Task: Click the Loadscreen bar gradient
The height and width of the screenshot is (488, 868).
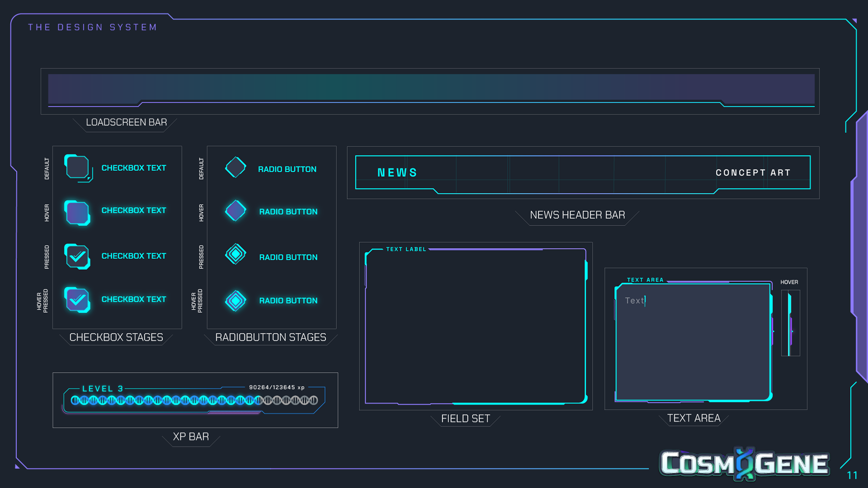Action: [431, 87]
